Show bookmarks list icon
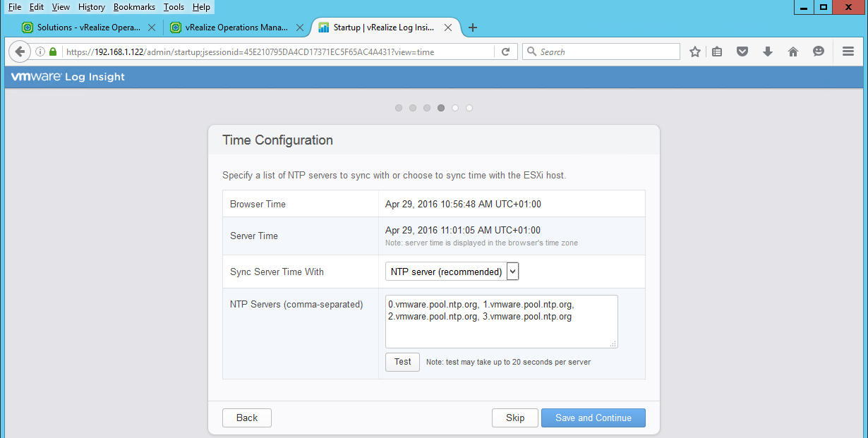The width and height of the screenshot is (868, 438). (x=717, y=51)
